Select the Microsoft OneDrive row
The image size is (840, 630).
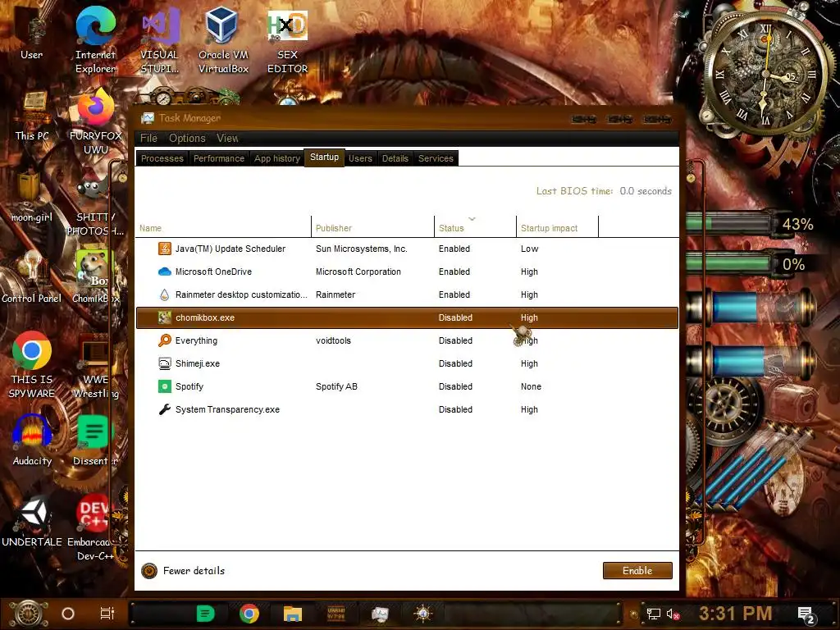[x=407, y=272]
